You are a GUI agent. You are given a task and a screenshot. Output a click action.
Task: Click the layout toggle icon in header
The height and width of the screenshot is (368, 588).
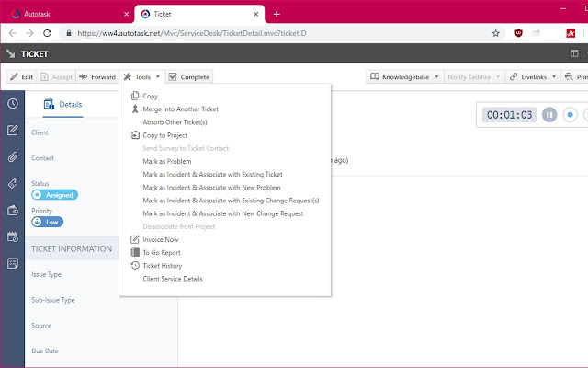(x=574, y=53)
